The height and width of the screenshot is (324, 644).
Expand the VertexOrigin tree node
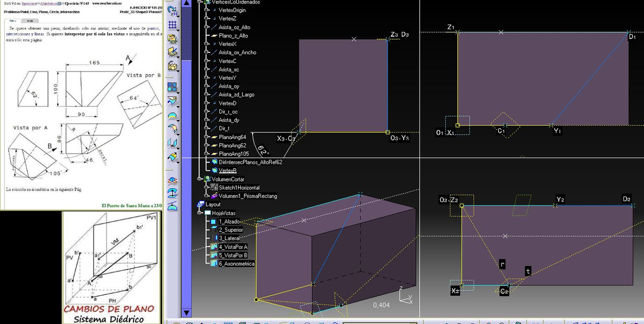206,10
